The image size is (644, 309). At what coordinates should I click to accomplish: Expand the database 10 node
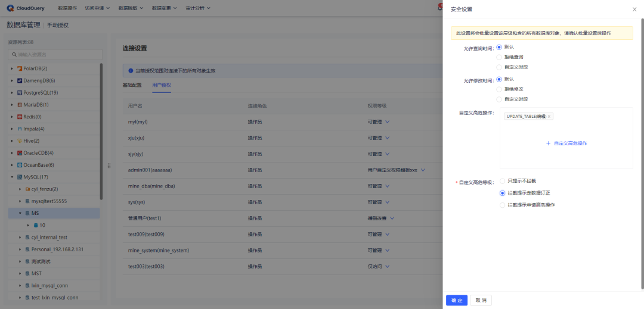point(29,226)
